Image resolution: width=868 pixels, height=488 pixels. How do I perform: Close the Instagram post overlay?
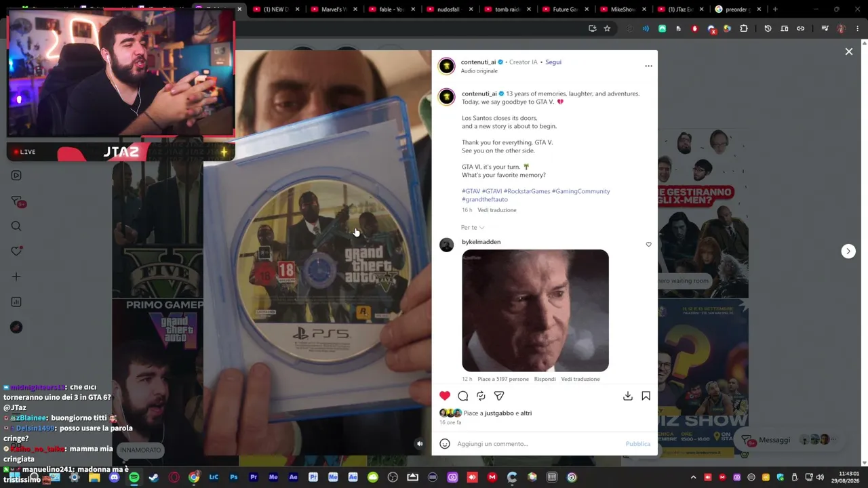(x=849, y=52)
